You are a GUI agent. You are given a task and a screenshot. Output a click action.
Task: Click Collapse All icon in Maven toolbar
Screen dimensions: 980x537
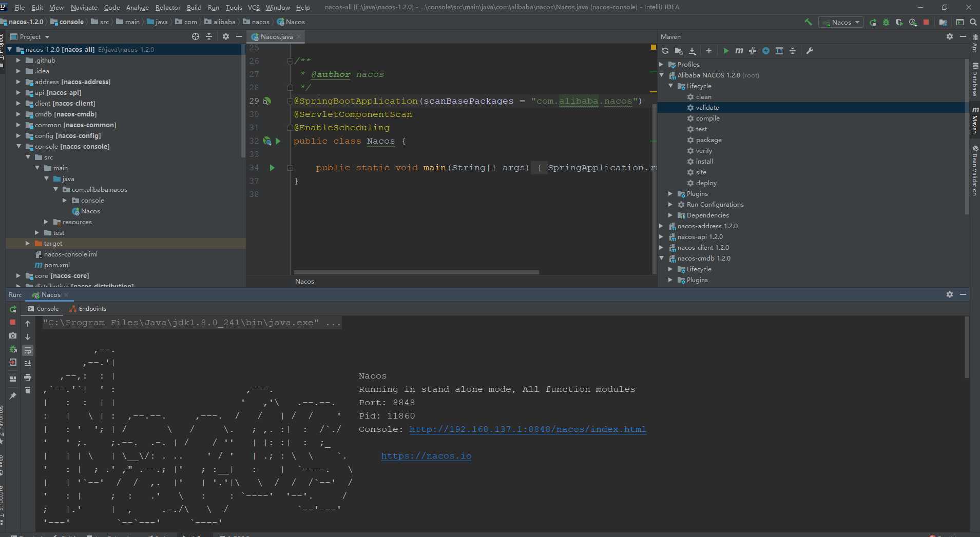click(793, 51)
